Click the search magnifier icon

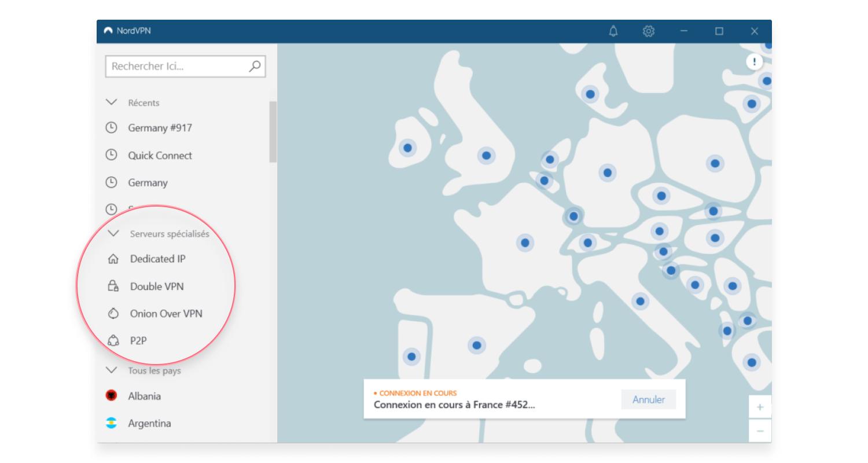[255, 66]
